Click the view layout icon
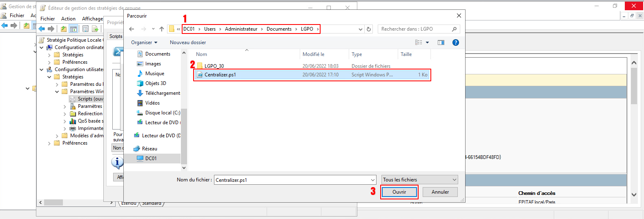 click(419, 42)
